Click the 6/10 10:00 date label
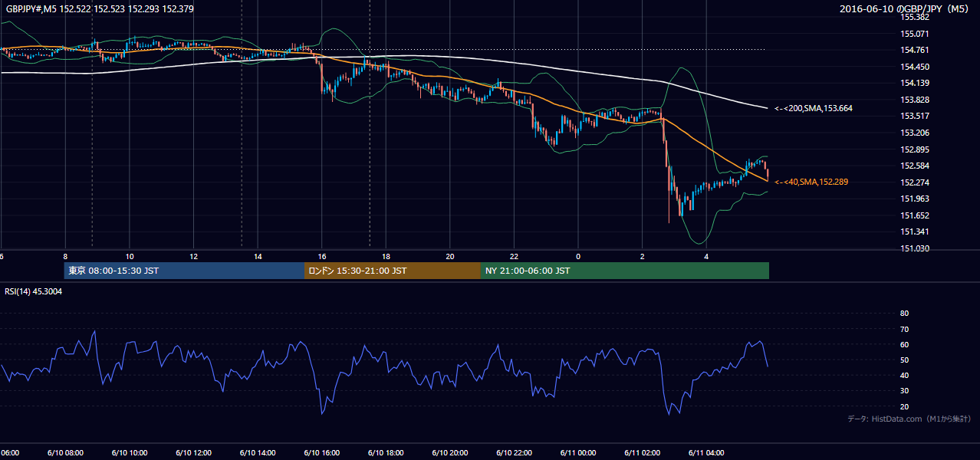 pos(130,453)
